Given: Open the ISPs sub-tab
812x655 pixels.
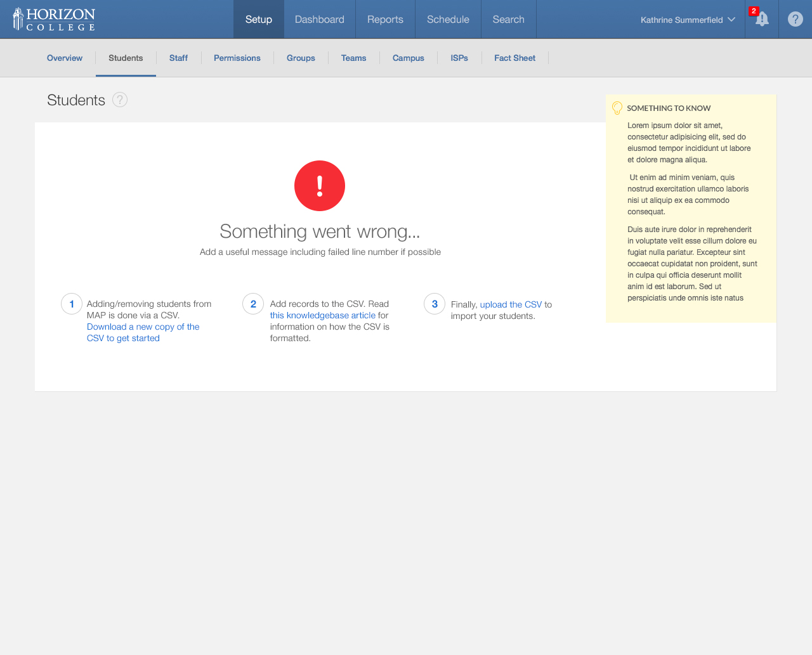Looking at the screenshot, I should click(459, 58).
